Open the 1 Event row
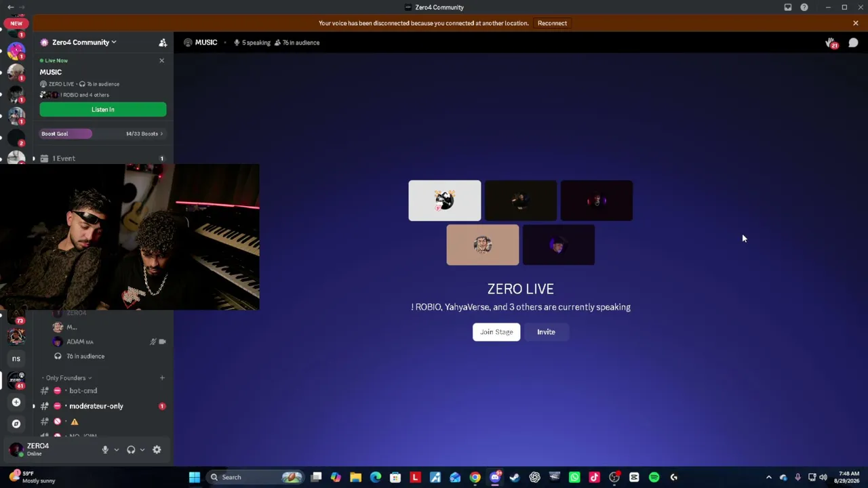 tap(102, 159)
